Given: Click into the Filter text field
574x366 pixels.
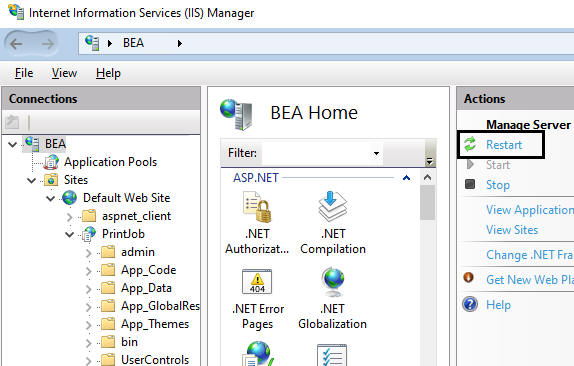Looking at the screenshot, I should 316,153.
